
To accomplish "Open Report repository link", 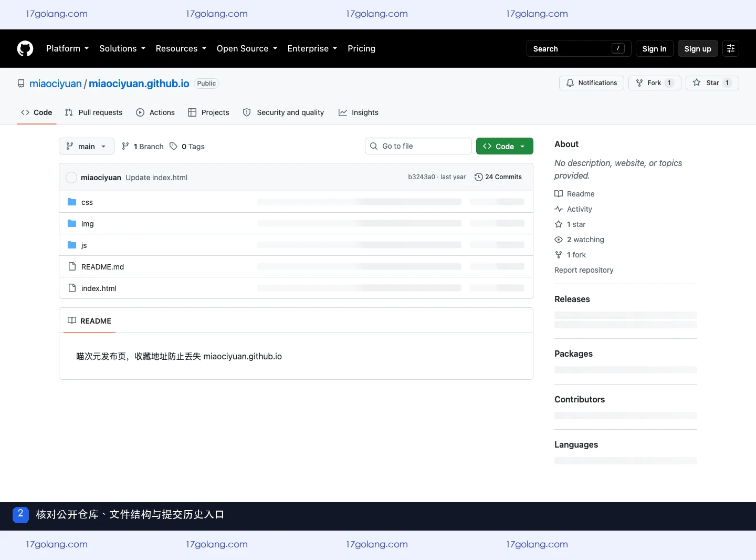I will click(584, 270).
